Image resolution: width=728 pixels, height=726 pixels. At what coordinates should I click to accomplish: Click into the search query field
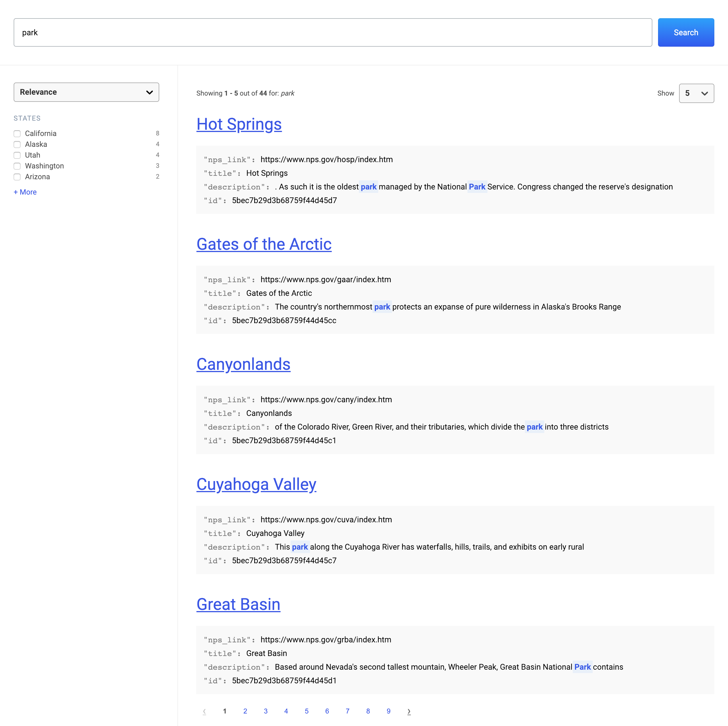point(333,33)
